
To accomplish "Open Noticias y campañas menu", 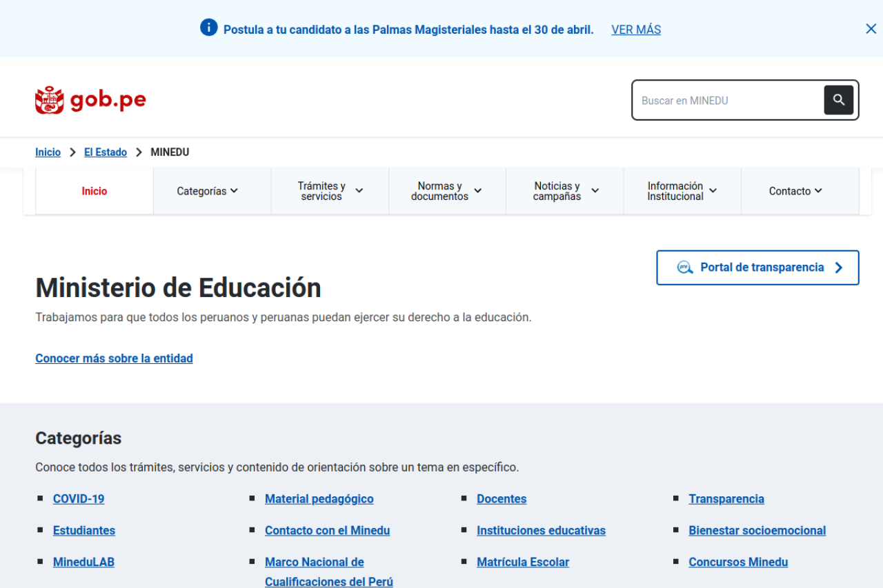I will [x=565, y=191].
